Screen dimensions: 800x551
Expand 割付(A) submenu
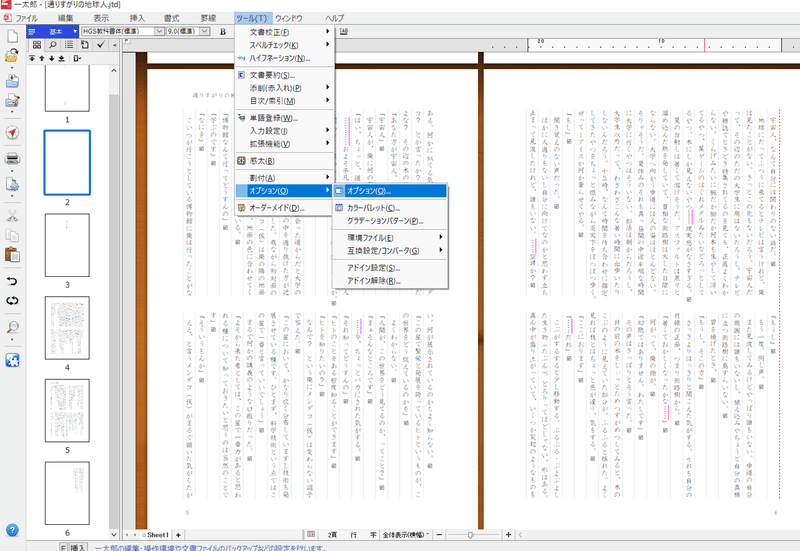tap(284, 178)
